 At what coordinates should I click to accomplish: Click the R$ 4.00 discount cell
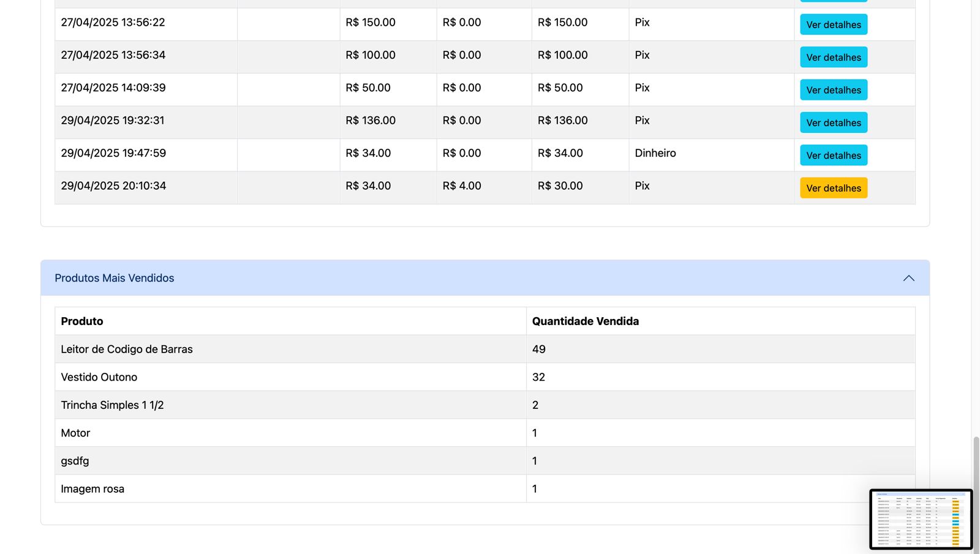point(462,186)
